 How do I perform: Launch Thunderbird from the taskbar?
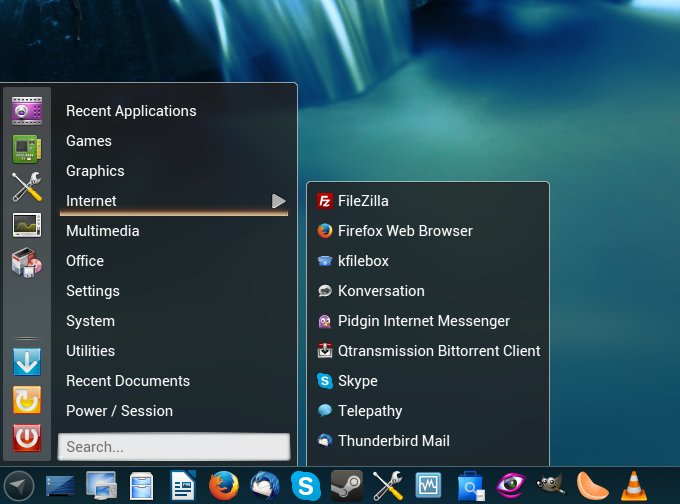[x=265, y=486]
